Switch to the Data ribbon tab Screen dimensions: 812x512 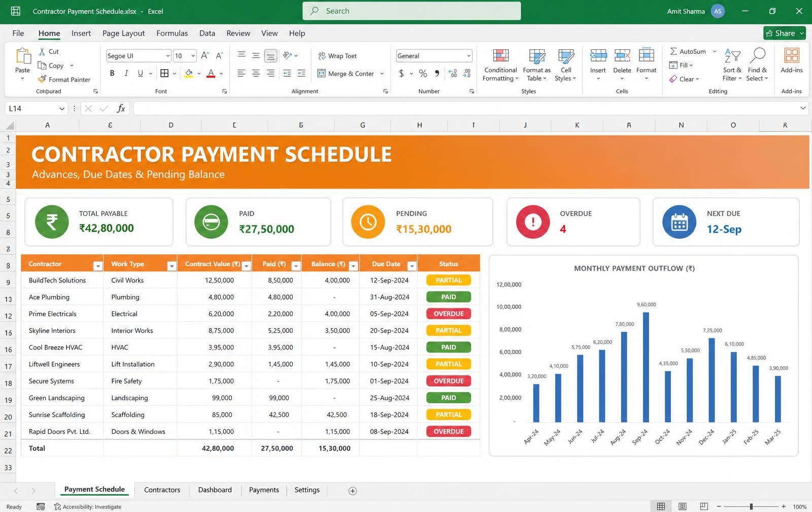(x=207, y=33)
